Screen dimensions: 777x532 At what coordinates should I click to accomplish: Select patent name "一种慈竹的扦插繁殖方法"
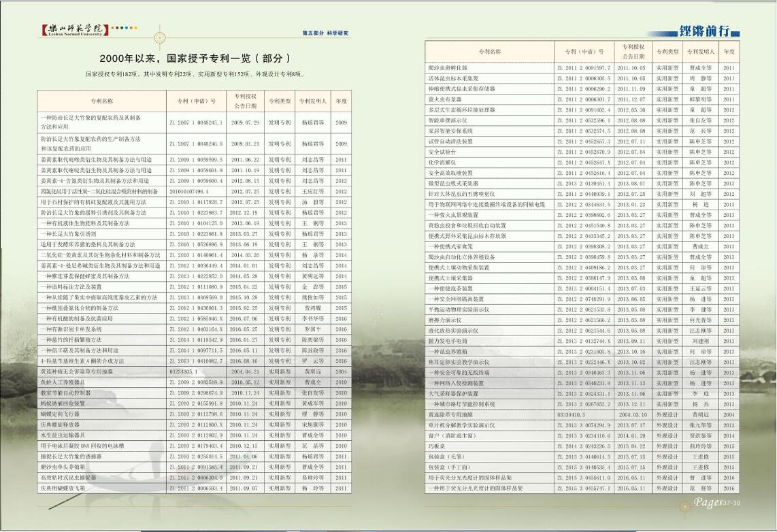tap(71, 339)
